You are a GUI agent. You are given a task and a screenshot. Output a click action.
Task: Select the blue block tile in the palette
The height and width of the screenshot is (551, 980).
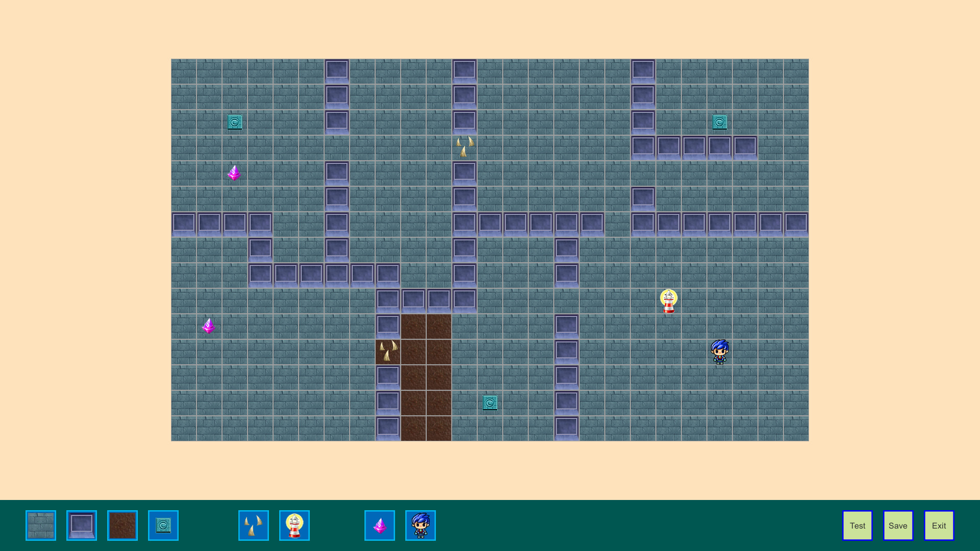tap(82, 525)
